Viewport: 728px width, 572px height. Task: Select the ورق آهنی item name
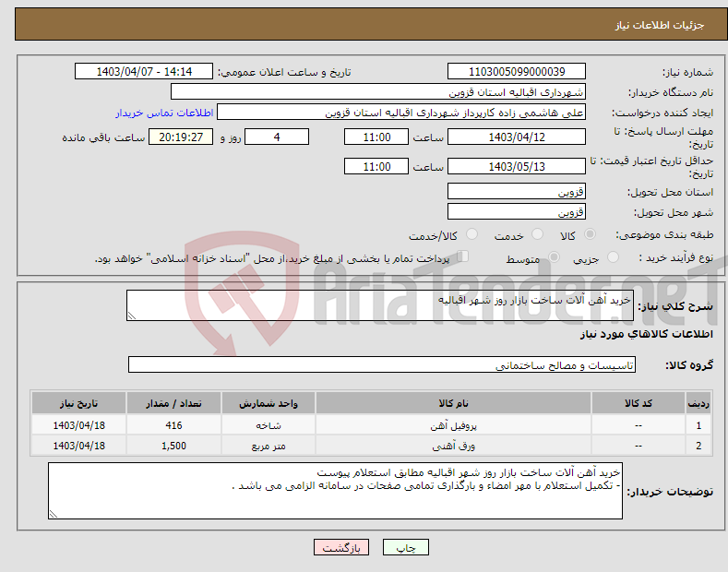pos(454,446)
